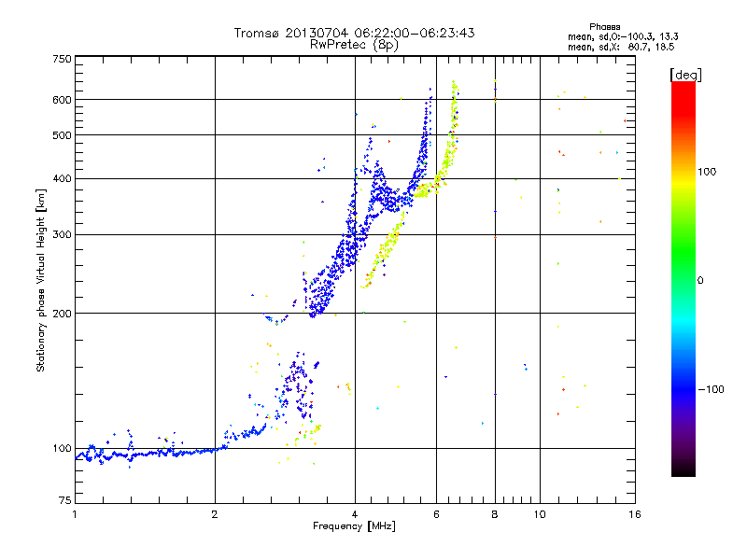747x560 pixels.
Task: Click the colorbar tick label '0'
Action: (x=700, y=280)
